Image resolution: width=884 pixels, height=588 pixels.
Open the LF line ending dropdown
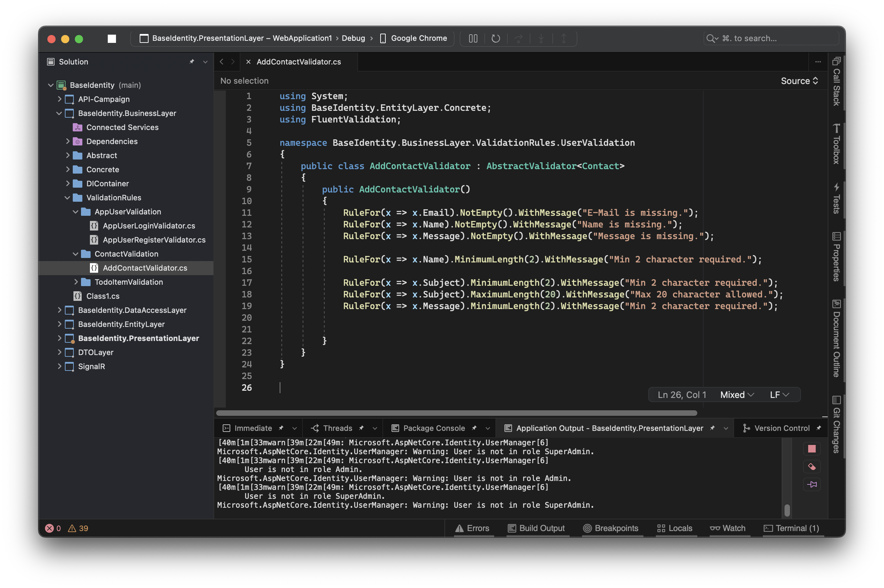[x=779, y=395]
